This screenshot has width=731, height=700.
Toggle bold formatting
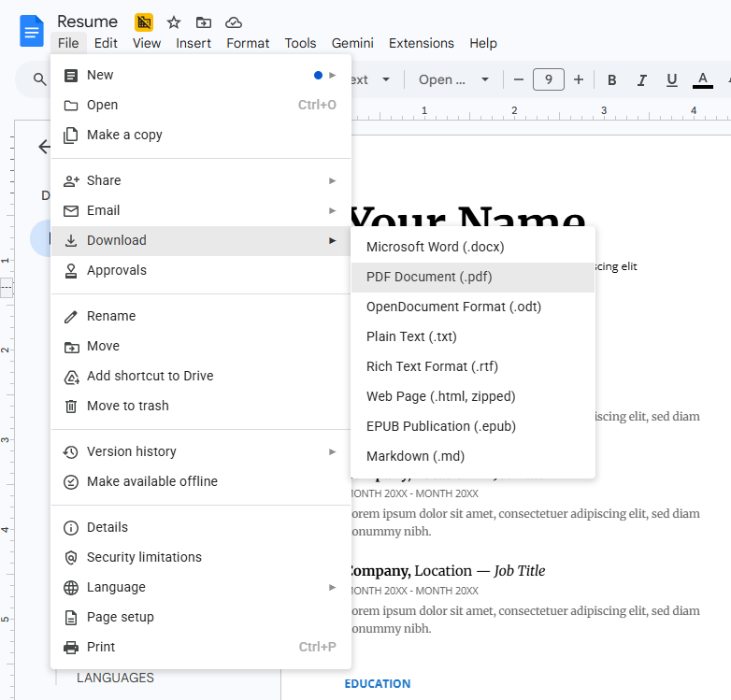pos(612,80)
